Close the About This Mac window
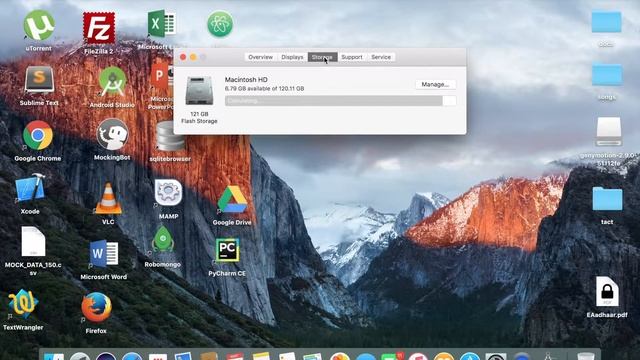Image resolution: width=640 pixels, height=360 pixels. (183, 57)
